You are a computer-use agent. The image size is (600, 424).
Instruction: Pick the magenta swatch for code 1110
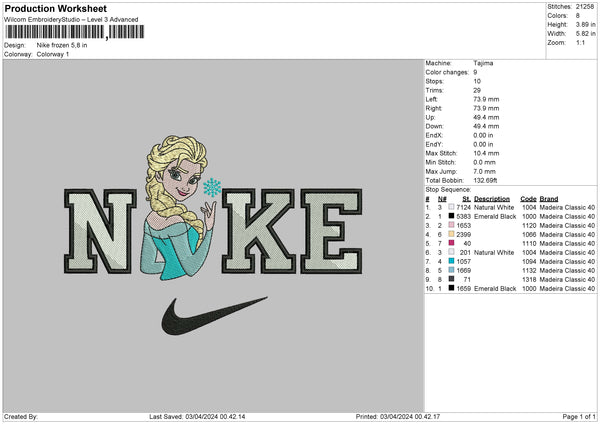[x=451, y=243]
